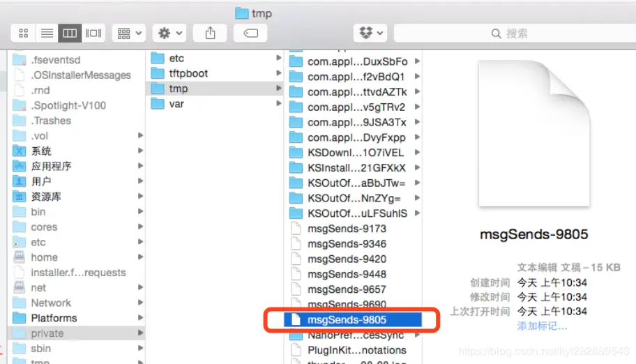The image size is (636, 364).
Task: Select the private folder
Action: [76, 333]
